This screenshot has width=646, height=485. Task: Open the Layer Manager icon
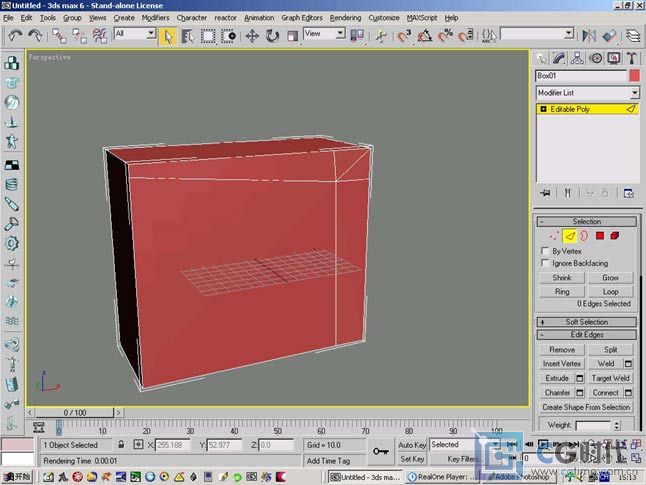633,36
